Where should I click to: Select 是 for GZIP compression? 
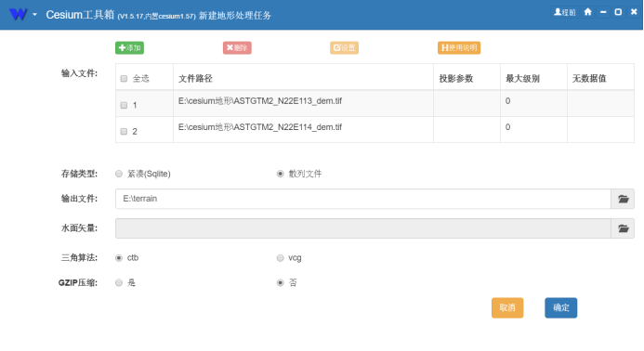click(x=119, y=282)
